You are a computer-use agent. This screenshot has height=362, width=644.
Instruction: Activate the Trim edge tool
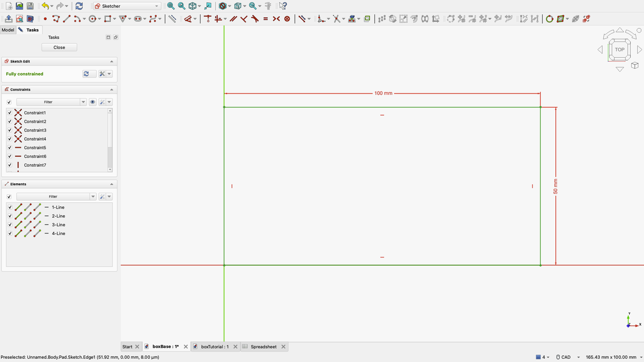pos(337,18)
